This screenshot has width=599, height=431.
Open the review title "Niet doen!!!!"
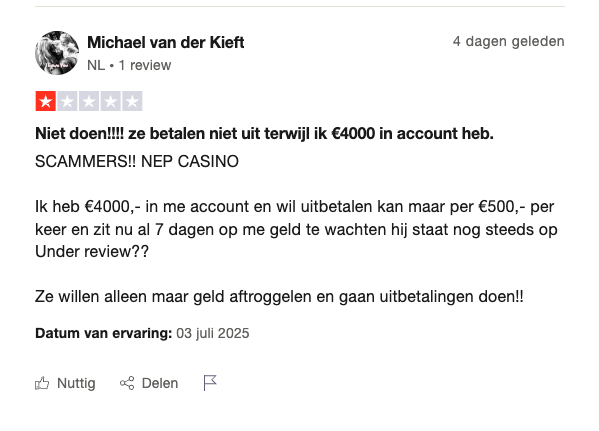(x=264, y=134)
